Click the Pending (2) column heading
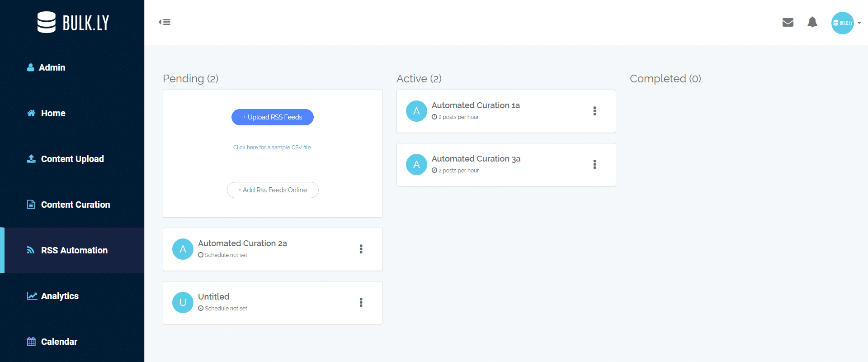The height and width of the screenshot is (362, 868). [x=191, y=79]
